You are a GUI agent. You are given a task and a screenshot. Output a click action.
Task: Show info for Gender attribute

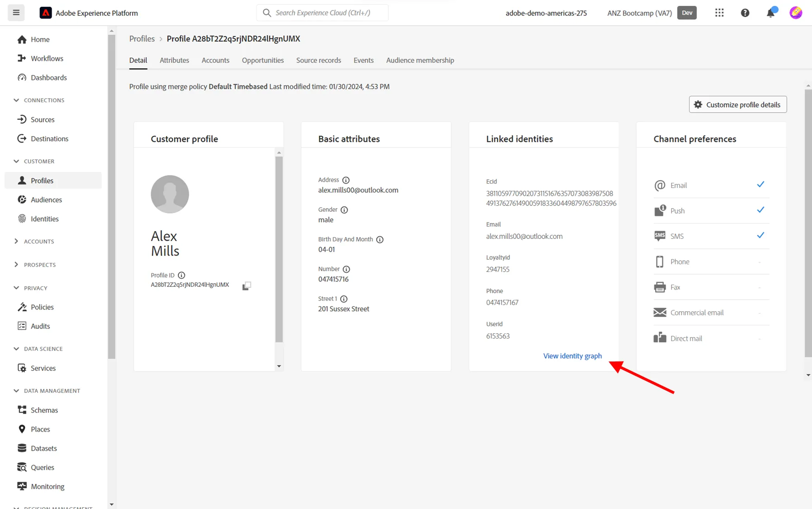(x=344, y=210)
